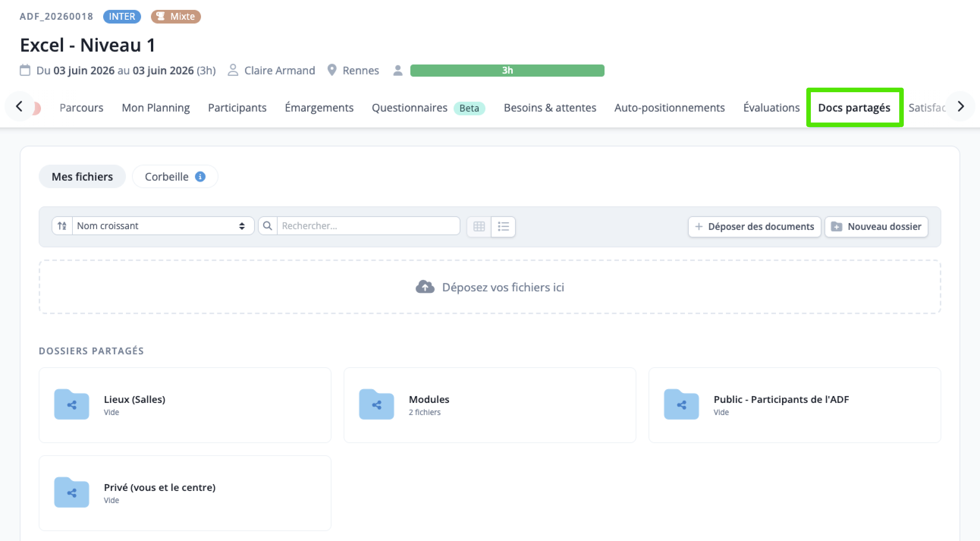Switch to list view
This screenshot has width=980, height=541.
click(503, 226)
